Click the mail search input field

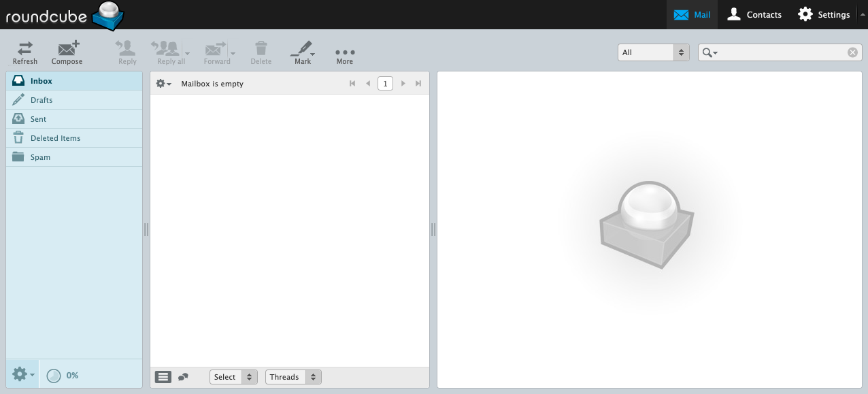[x=782, y=52]
